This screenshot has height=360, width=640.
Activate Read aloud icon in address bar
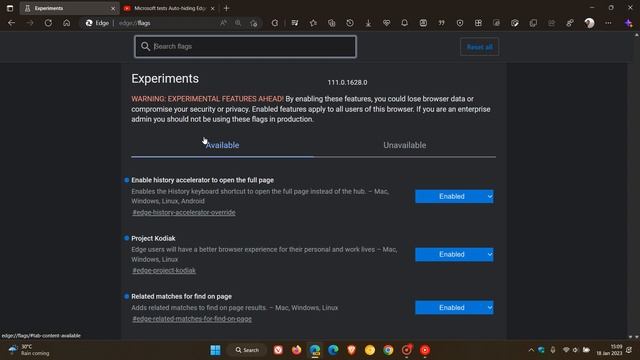(x=223, y=23)
